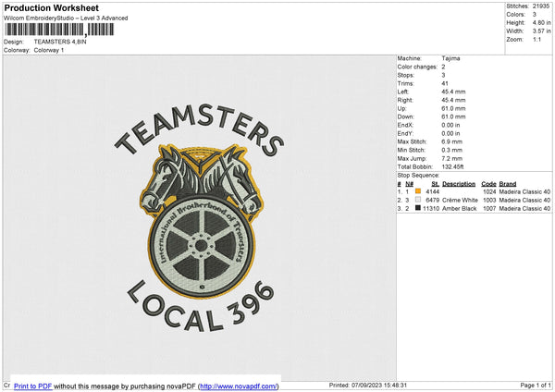Click the 'Stop Sequence:' label
The image size is (555, 392).
[x=418, y=176]
